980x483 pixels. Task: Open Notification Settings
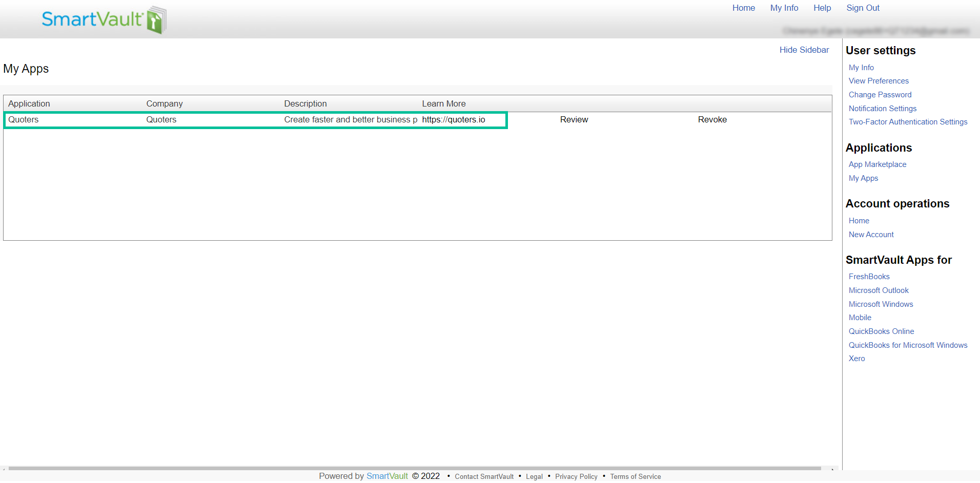882,109
